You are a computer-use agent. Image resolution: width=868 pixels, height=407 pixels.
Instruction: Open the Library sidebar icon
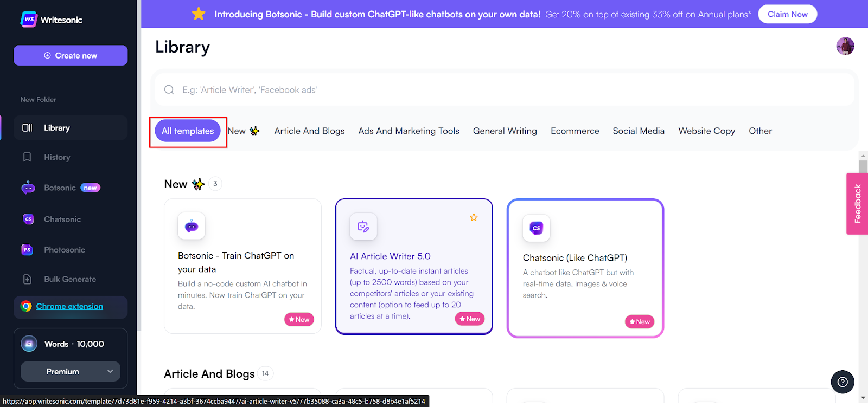[27, 128]
